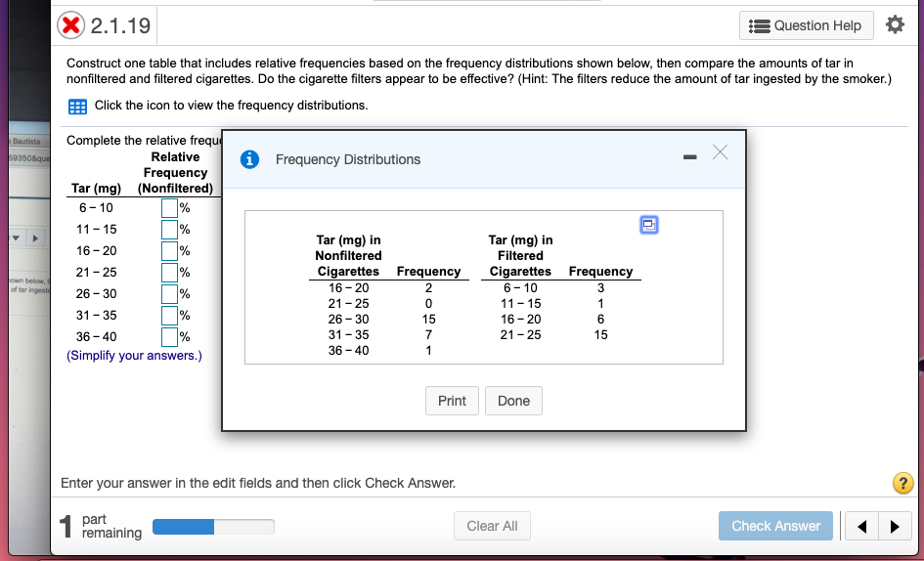Click the right triangle in background window
The image size is (924, 561).
(35, 238)
